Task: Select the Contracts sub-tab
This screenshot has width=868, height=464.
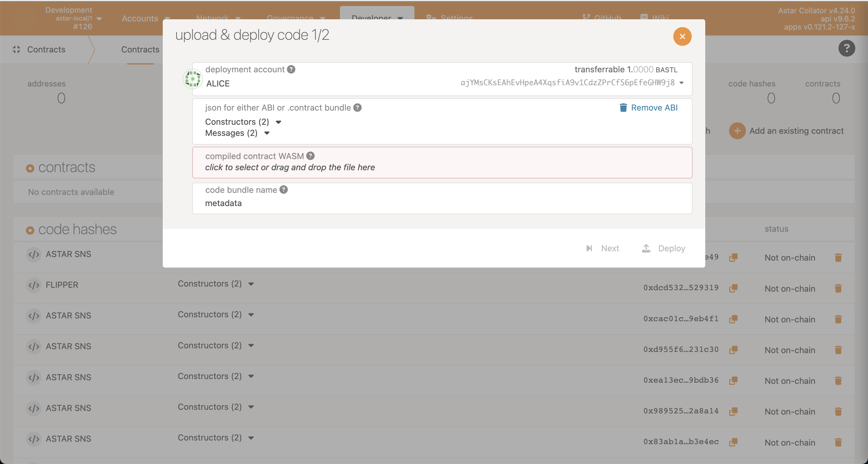Action: pos(140,49)
